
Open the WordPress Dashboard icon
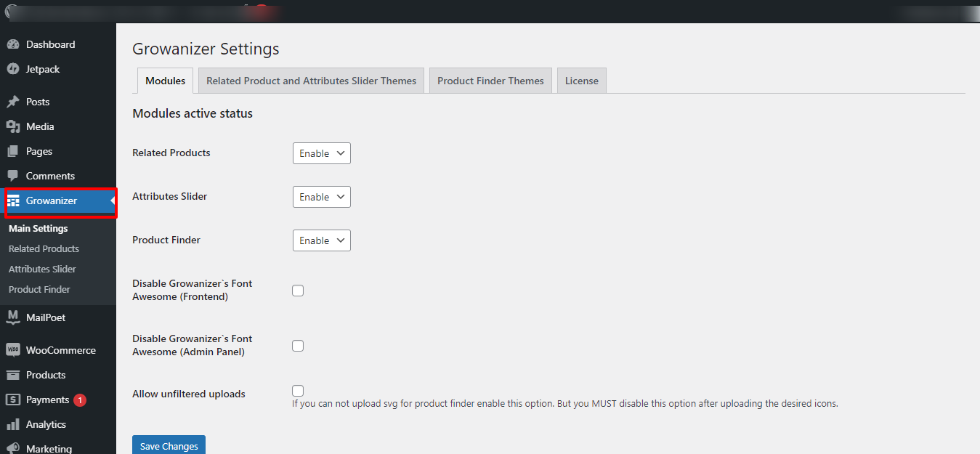pos(15,44)
